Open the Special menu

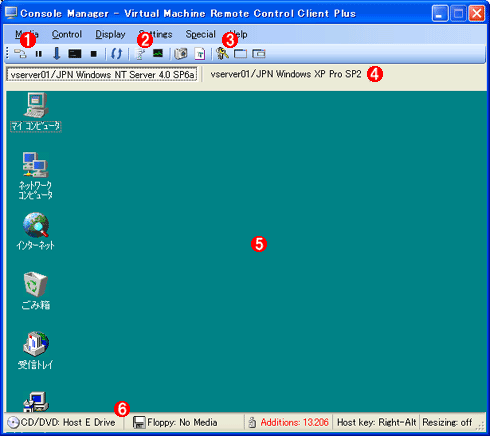pos(201,34)
